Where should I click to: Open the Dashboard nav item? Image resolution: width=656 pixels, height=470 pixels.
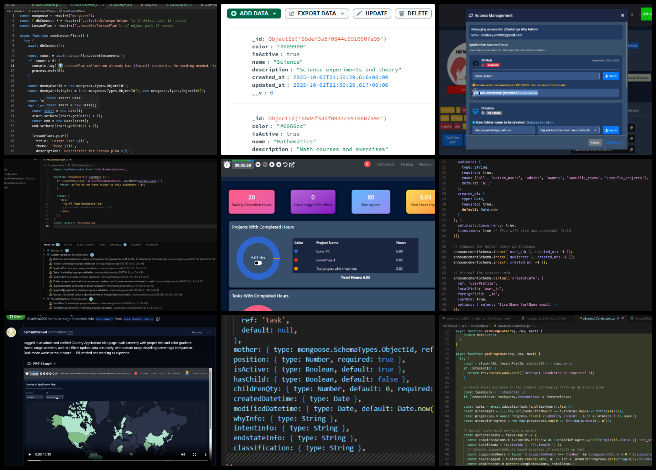(x=385, y=164)
